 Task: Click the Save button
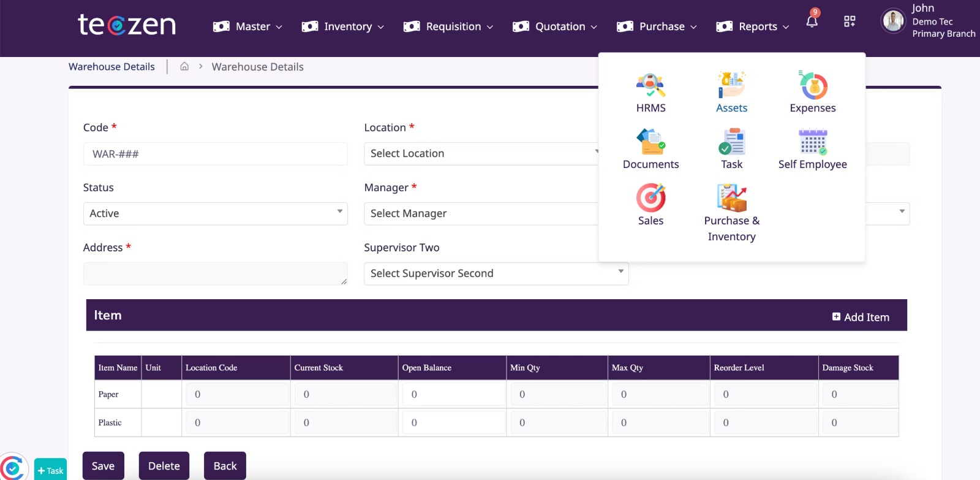point(104,466)
